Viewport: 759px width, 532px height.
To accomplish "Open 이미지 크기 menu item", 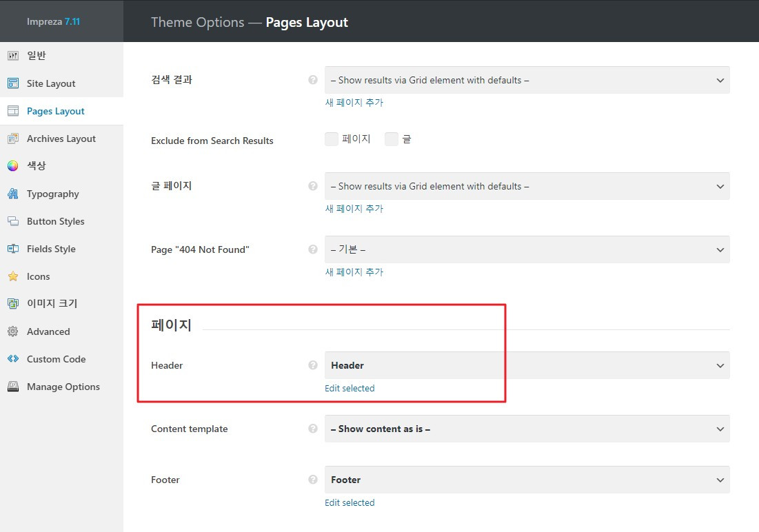I will [61, 303].
